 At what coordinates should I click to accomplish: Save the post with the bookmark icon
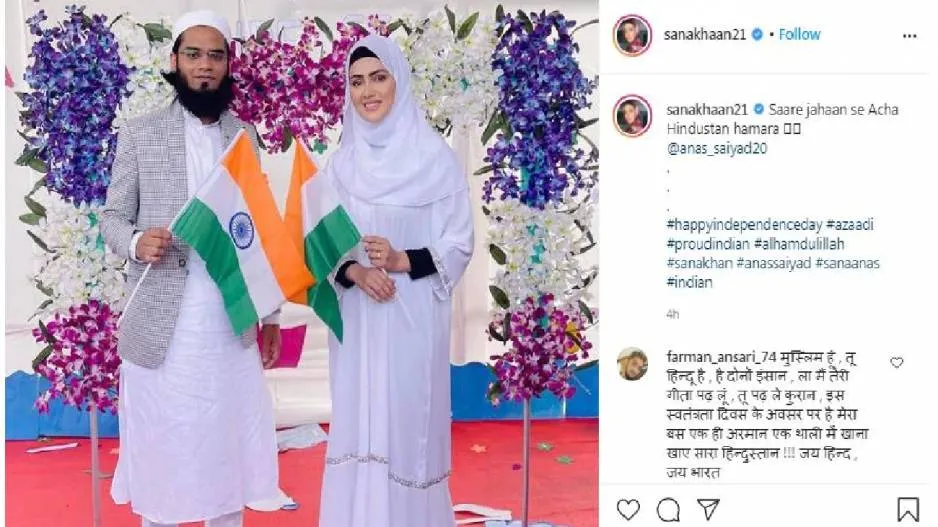coord(907,510)
